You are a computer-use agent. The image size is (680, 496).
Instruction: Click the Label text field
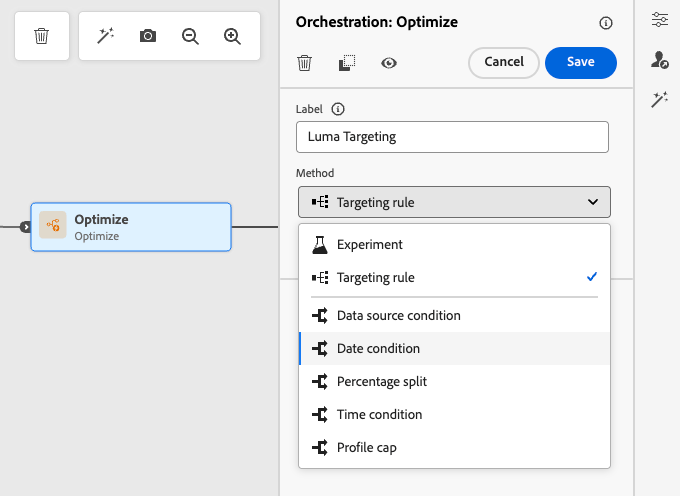[x=452, y=137]
